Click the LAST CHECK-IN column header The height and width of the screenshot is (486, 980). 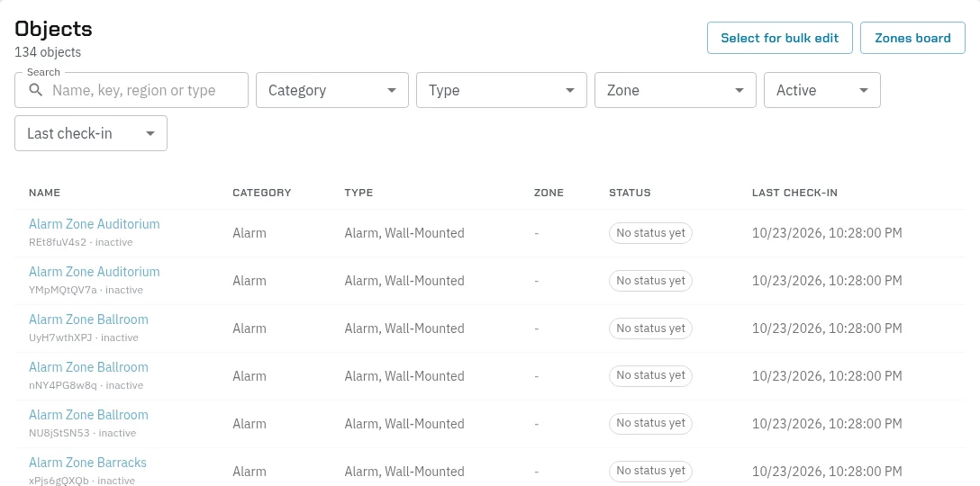794,193
